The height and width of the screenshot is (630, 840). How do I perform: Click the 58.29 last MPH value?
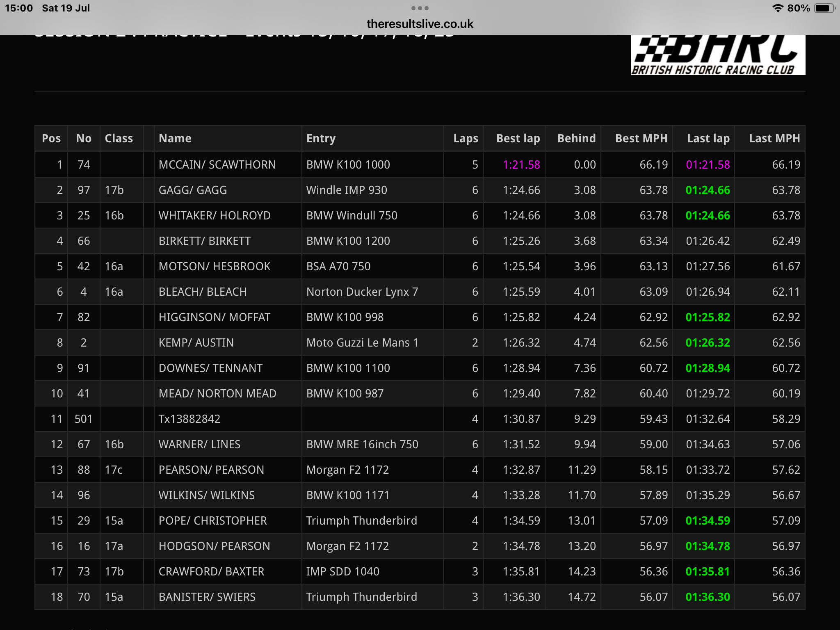(x=786, y=419)
